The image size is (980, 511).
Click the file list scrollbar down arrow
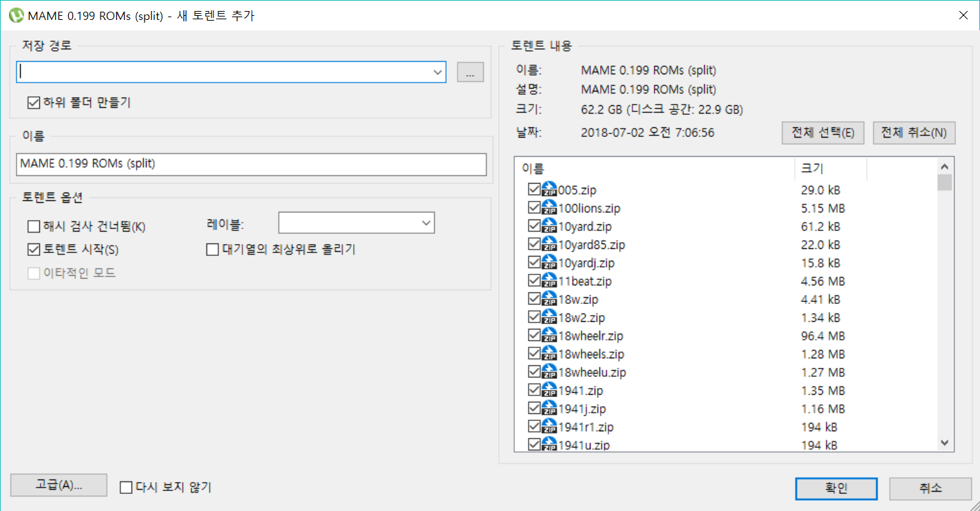point(944,444)
